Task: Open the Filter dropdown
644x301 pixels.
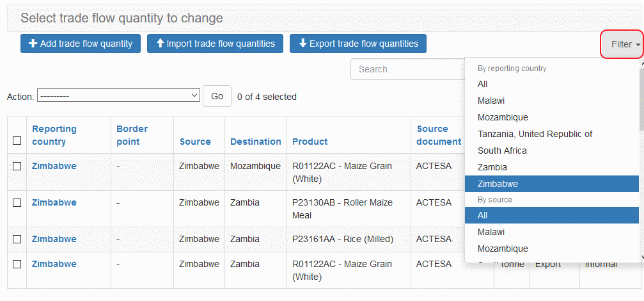Action: 621,44
